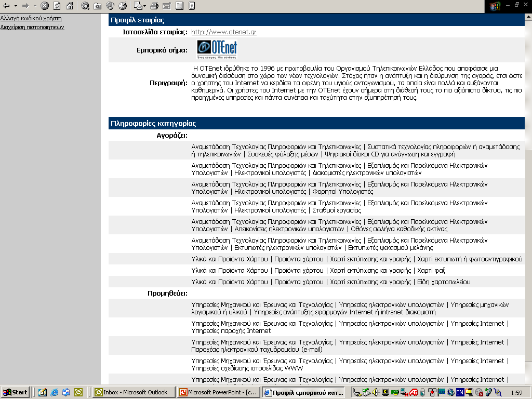Click the Προμηθεύει: label
The width and height of the screenshot is (532, 399).
coord(167,293)
